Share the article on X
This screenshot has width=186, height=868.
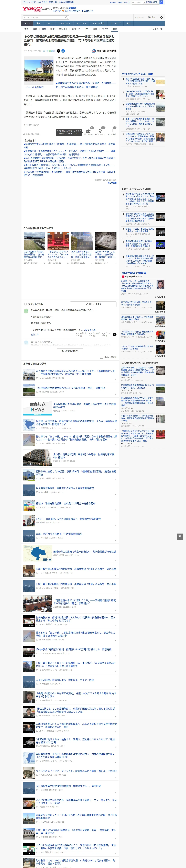pos(58,51)
